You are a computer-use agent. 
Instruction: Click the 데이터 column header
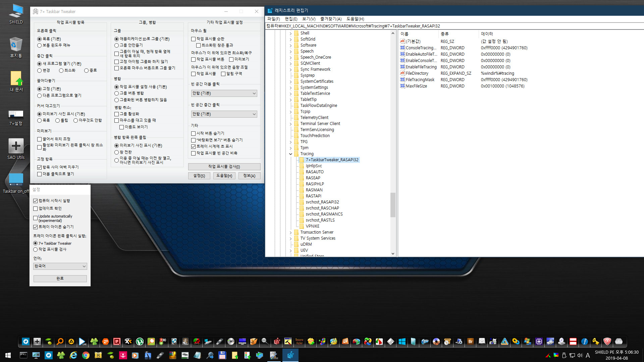pyautogui.click(x=487, y=34)
